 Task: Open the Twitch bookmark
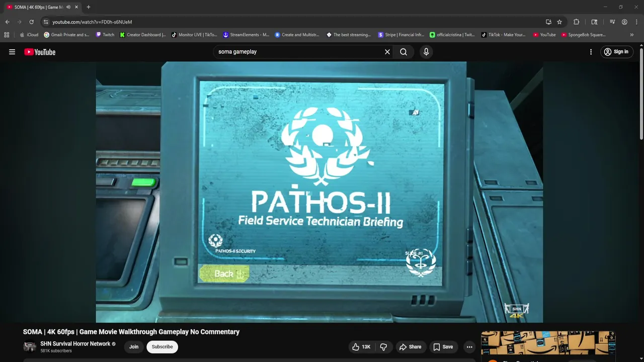click(x=105, y=35)
